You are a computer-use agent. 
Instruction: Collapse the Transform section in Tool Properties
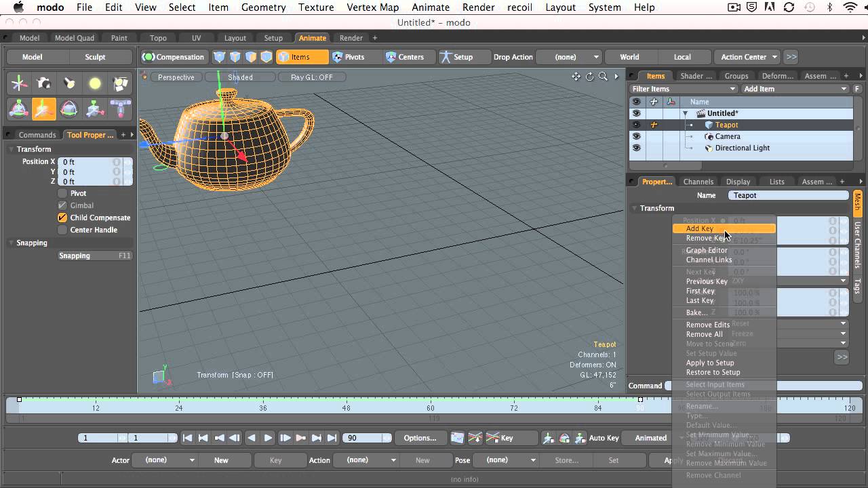click(12, 149)
